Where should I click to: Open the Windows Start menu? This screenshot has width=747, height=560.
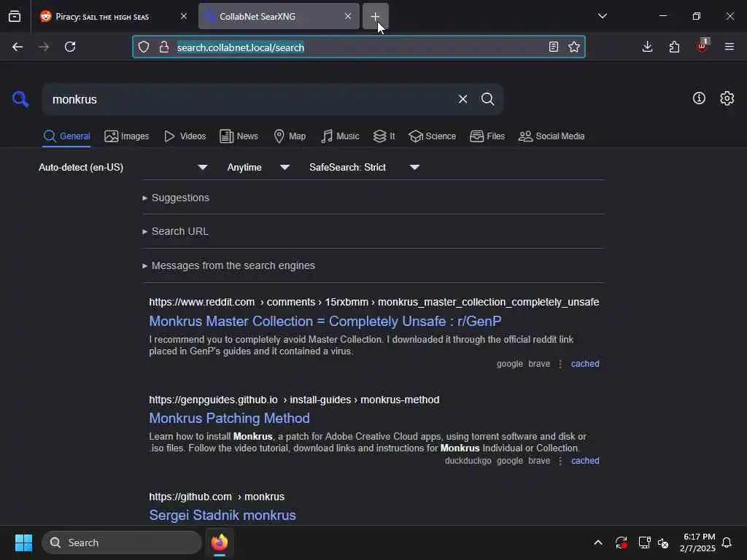pyautogui.click(x=24, y=542)
